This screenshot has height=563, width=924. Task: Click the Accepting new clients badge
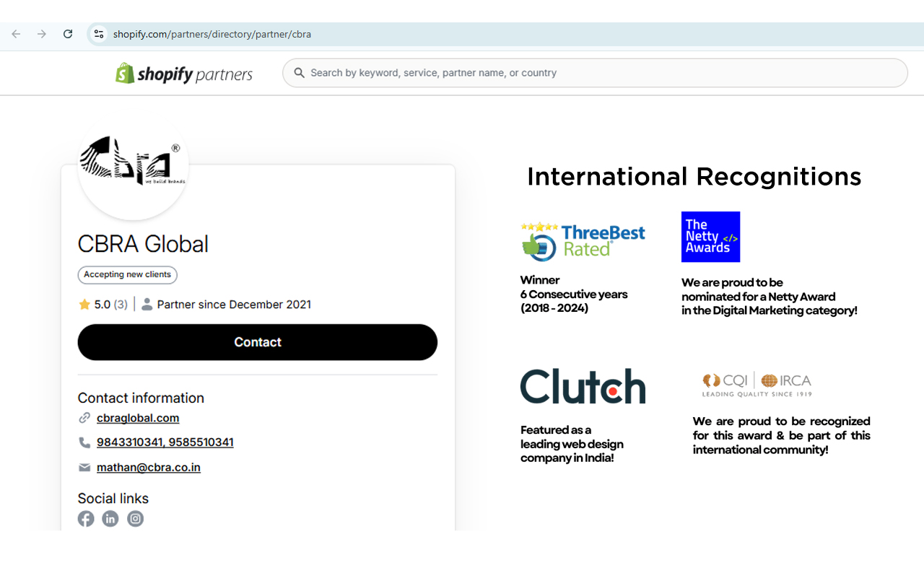pyautogui.click(x=127, y=274)
